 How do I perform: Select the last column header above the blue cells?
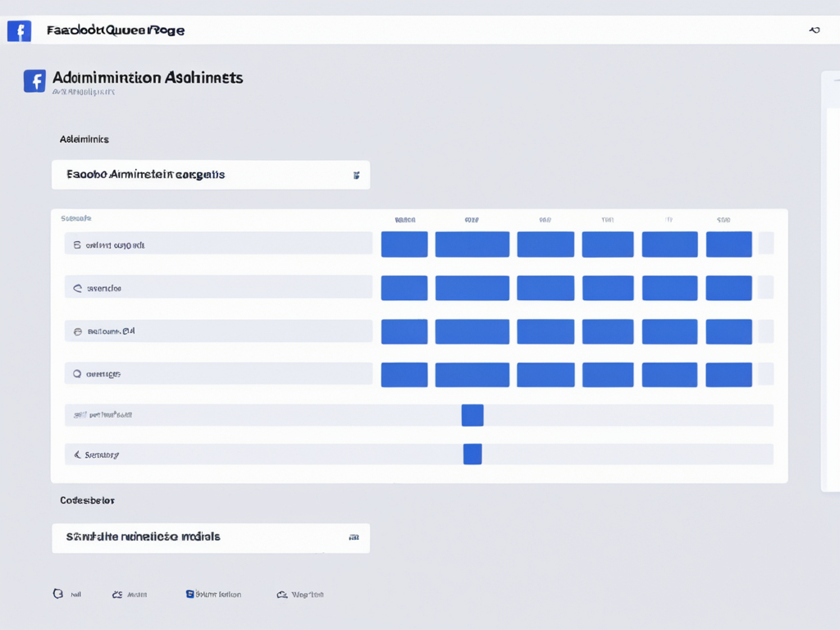[724, 220]
